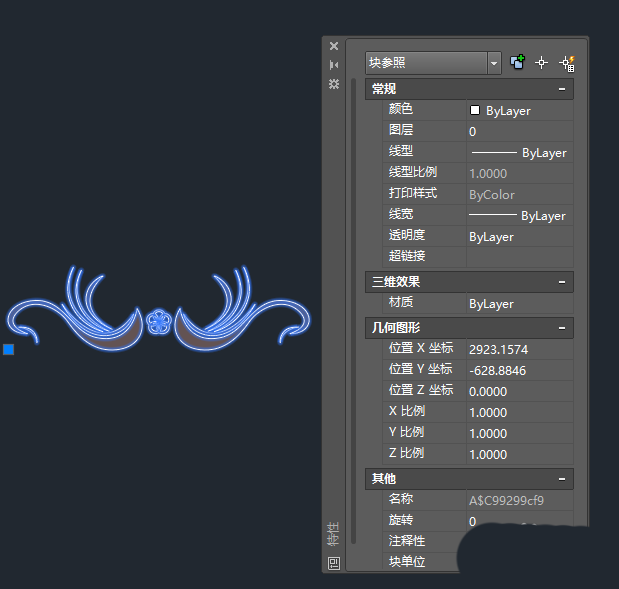Open the Quick Select icon
Image resolution: width=619 pixels, height=589 pixels.
tap(567, 63)
